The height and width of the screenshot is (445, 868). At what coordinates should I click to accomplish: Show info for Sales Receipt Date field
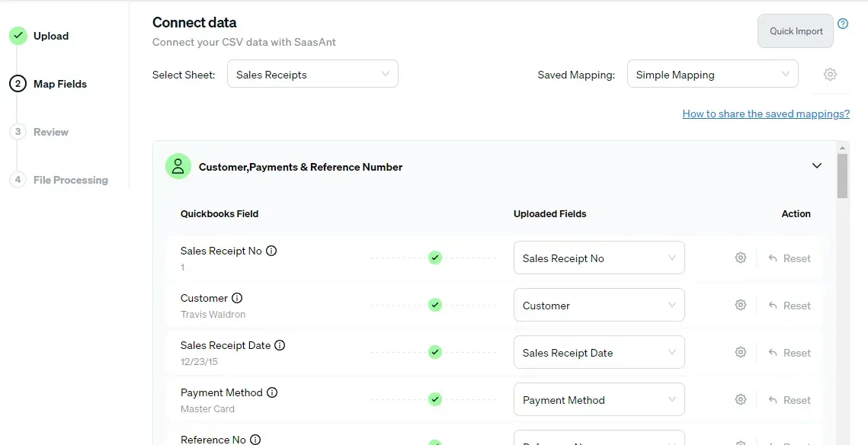pyautogui.click(x=280, y=345)
